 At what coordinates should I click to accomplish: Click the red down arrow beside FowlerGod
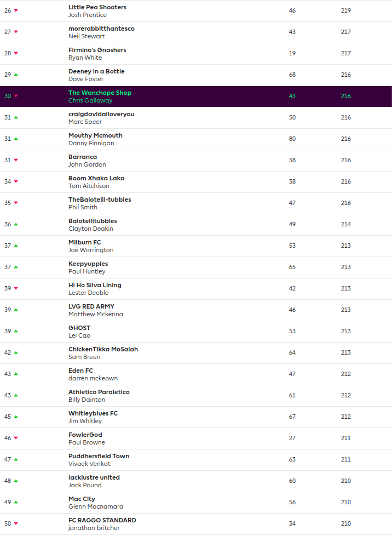coord(16,439)
